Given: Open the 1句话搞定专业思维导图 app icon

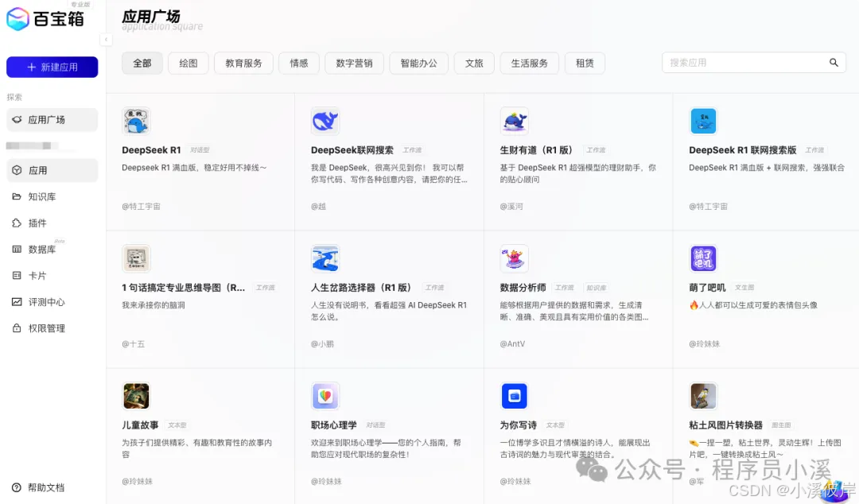Looking at the screenshot, I should point(137,258).
